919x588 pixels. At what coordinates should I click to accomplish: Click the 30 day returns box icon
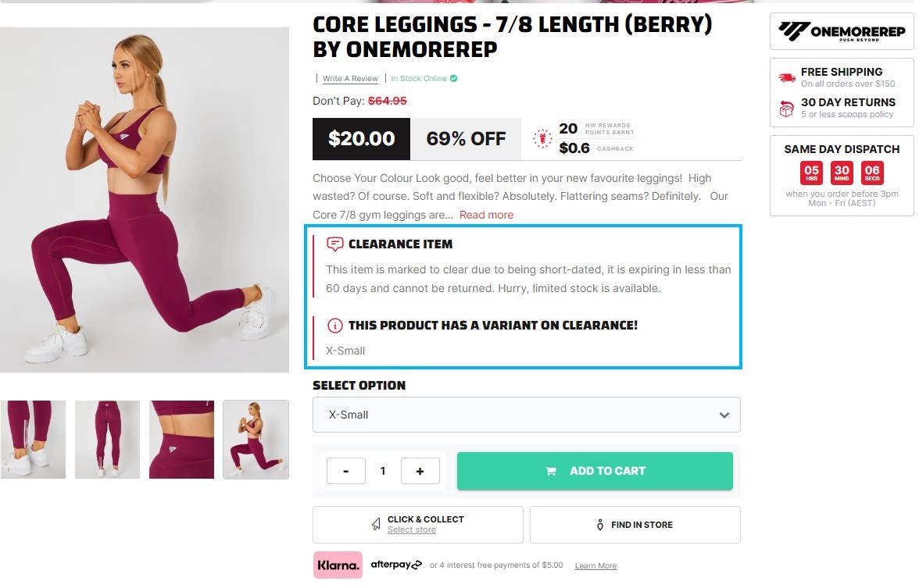[x=786, y=108]
